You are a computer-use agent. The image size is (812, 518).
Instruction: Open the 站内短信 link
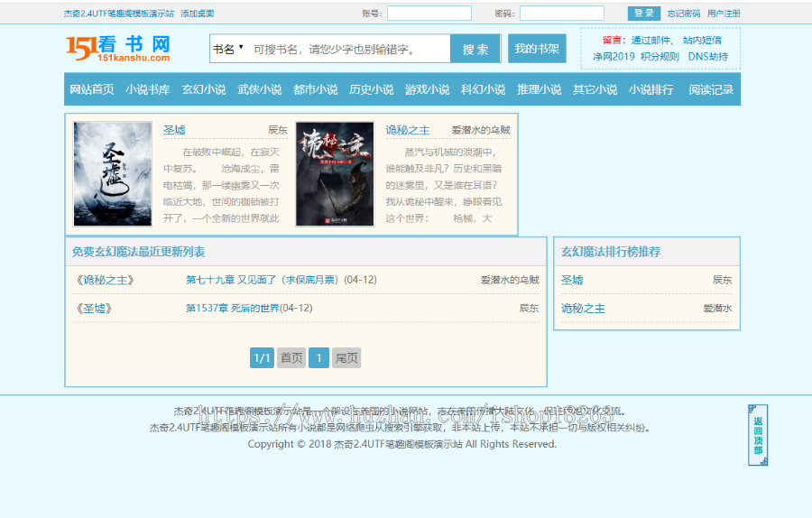tap(702, 40)
